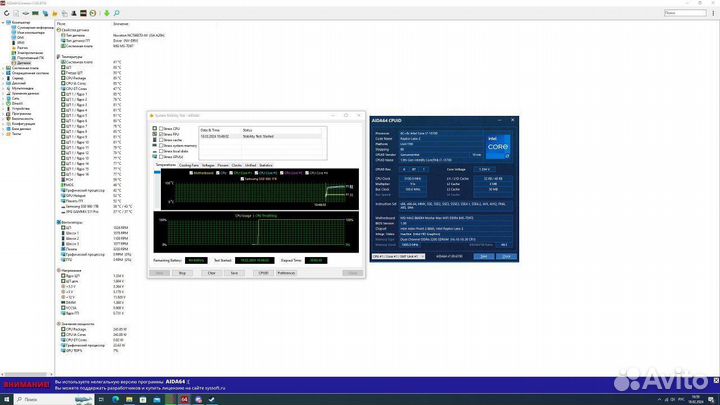Switch to the Statistics tab
The height and width of the screenshot is (405, 720).
pos(266,164)
